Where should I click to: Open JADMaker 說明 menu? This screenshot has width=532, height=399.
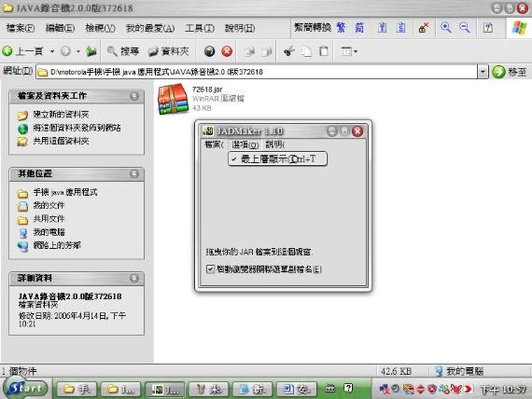coord(274,144)
